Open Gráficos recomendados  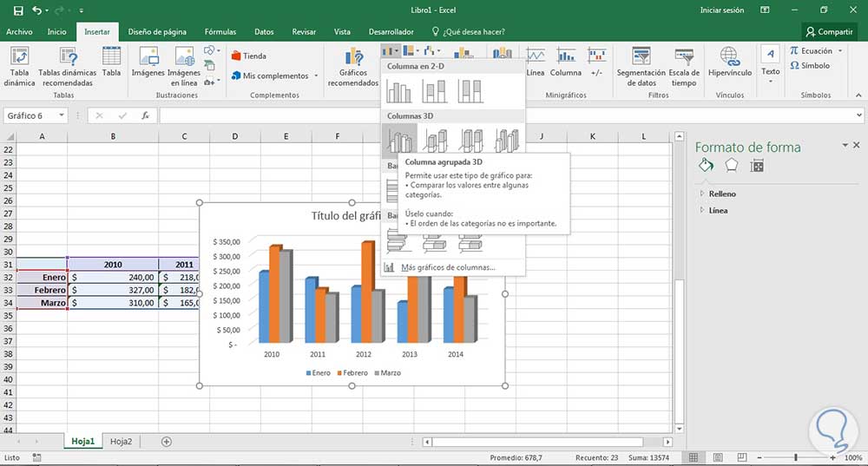click(353, 67)
